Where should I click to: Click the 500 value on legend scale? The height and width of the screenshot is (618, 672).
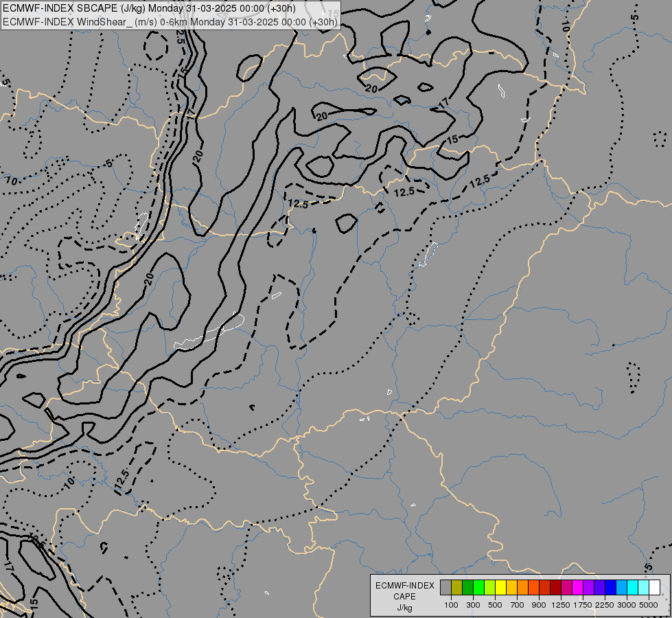(x=495, y=605)
